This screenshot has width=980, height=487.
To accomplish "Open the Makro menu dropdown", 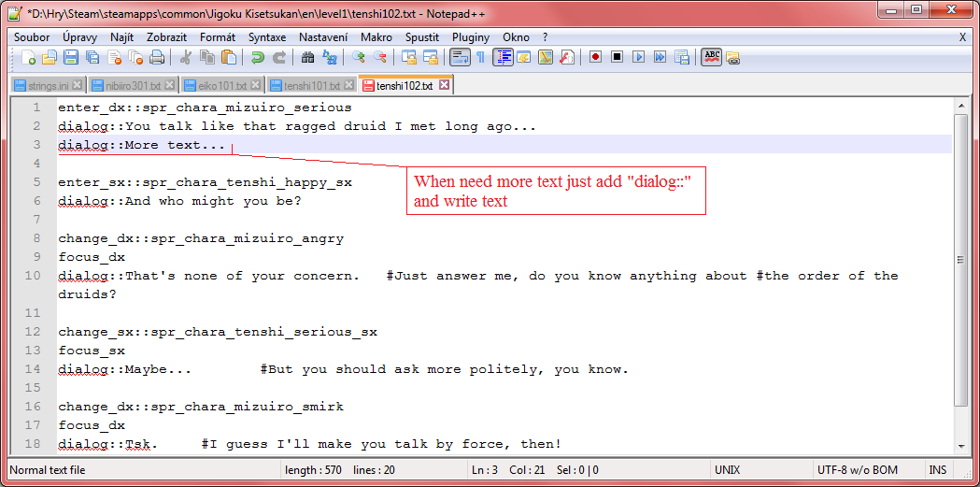I will [x=376, y=37].
